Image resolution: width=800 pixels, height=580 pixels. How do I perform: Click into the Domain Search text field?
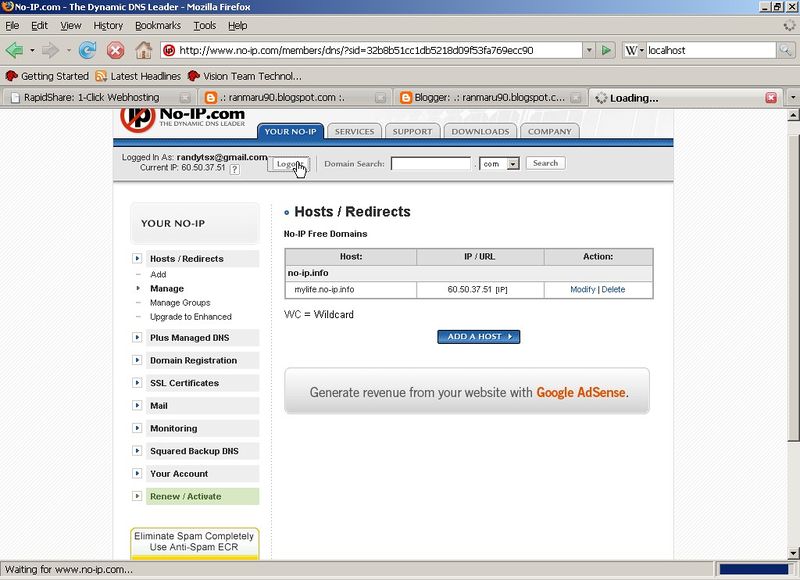431,164
